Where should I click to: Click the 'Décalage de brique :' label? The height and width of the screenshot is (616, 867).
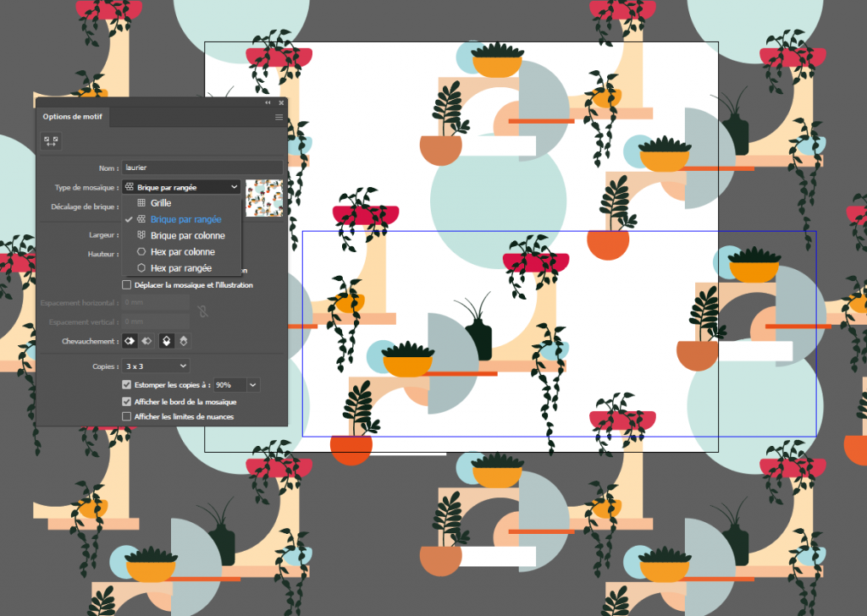point(86,206)
